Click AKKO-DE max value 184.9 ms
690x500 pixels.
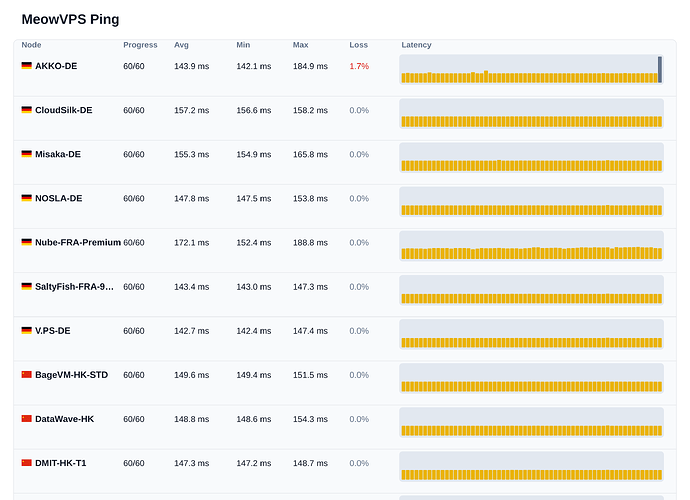310,66
